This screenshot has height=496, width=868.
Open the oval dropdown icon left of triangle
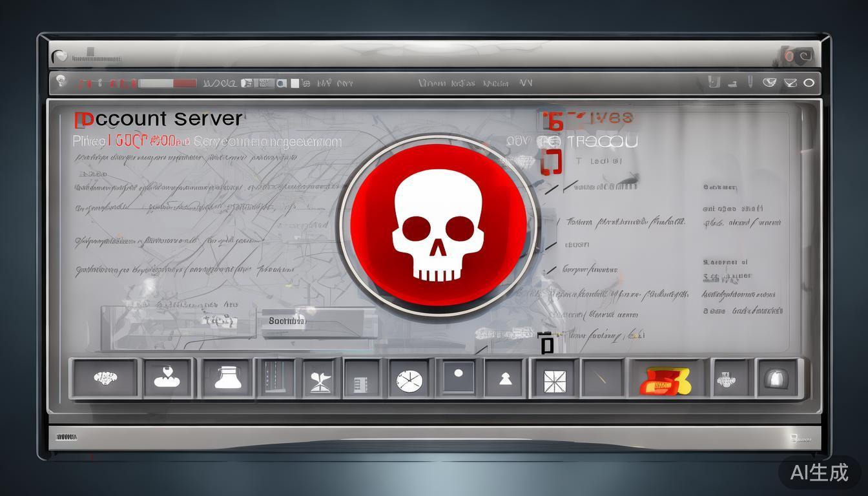(769, 83)
